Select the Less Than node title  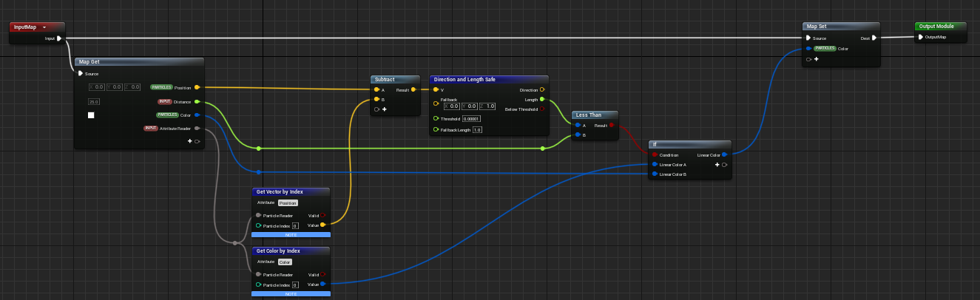click(589, 115)
